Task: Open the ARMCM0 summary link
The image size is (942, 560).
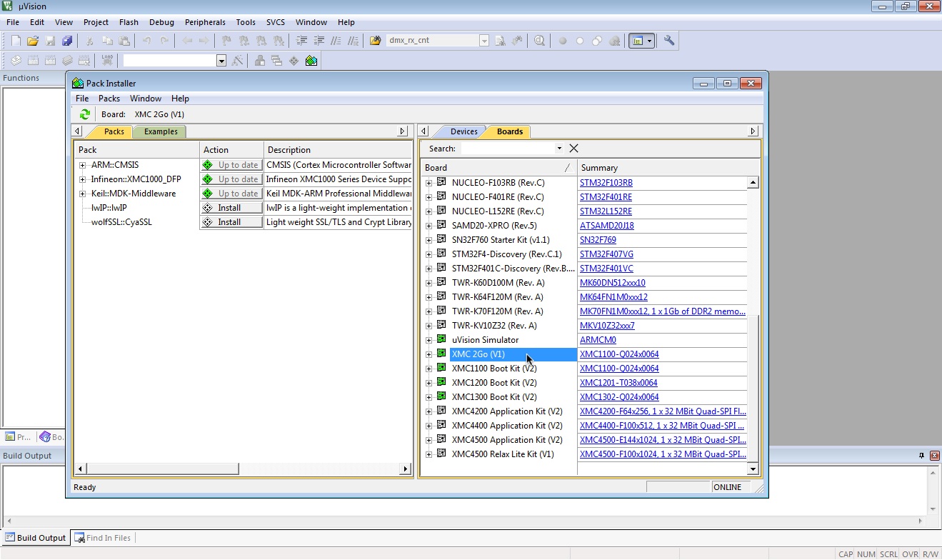Action: tap(598, 340)
